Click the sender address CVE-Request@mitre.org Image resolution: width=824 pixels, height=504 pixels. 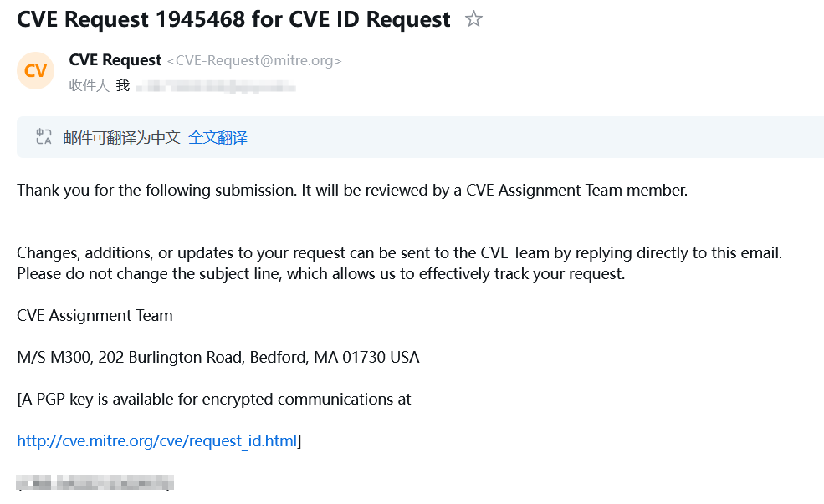pos(254,60)
